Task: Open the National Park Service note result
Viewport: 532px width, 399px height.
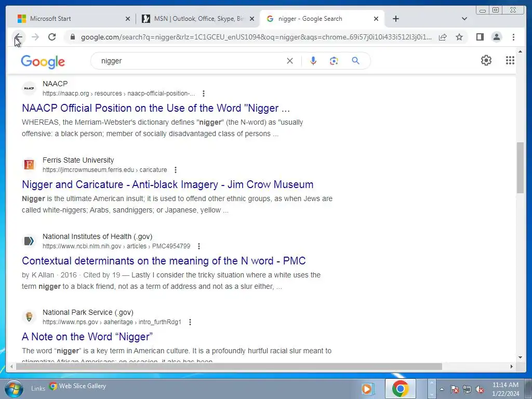Action: [87, 337]
